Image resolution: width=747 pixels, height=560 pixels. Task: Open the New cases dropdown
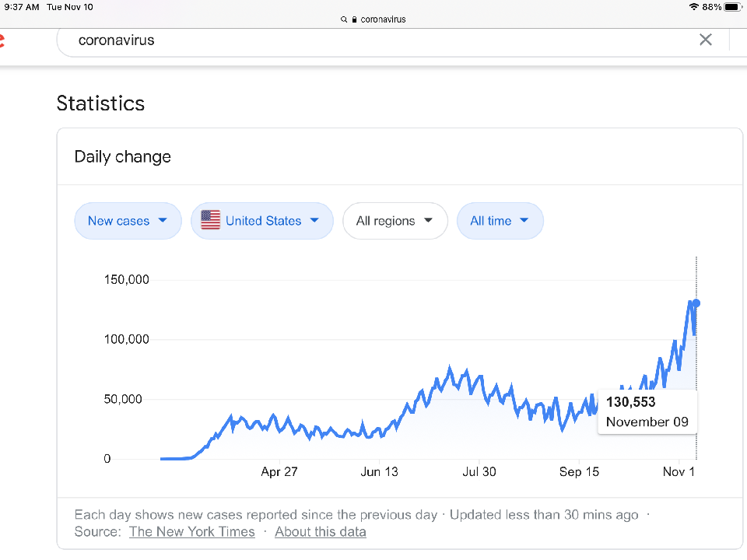click(128, 221)
